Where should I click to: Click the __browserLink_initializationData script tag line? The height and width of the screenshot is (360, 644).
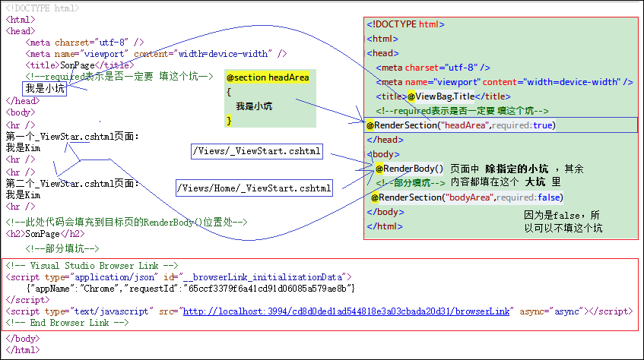pyautogui.click(x=179, y=277)
